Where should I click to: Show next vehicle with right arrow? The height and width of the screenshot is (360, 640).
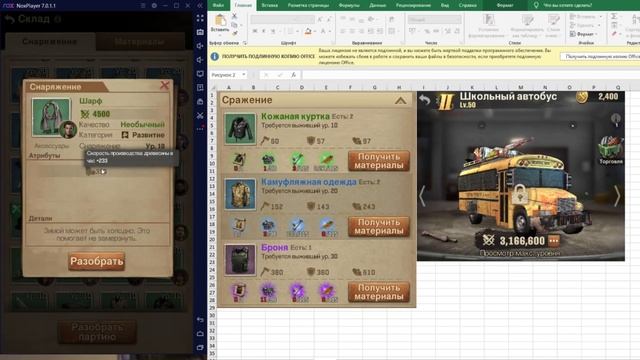pyautogui.click(x=617, y=196)
